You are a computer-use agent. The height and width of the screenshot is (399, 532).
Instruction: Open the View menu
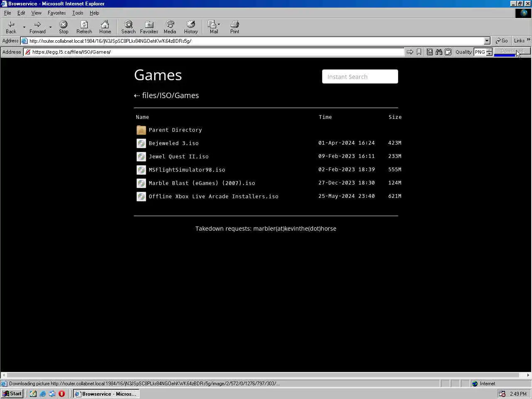tap(36, 13)
